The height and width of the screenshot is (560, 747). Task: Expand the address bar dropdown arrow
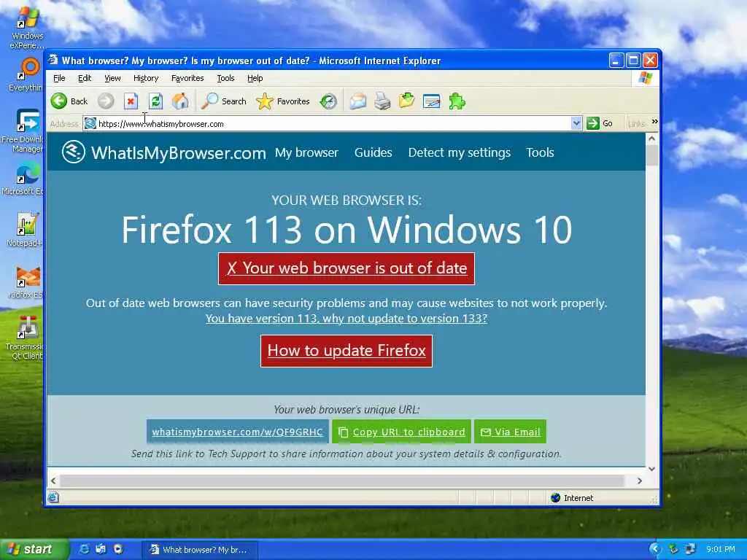pyautogui.click(x=576, y=123)
